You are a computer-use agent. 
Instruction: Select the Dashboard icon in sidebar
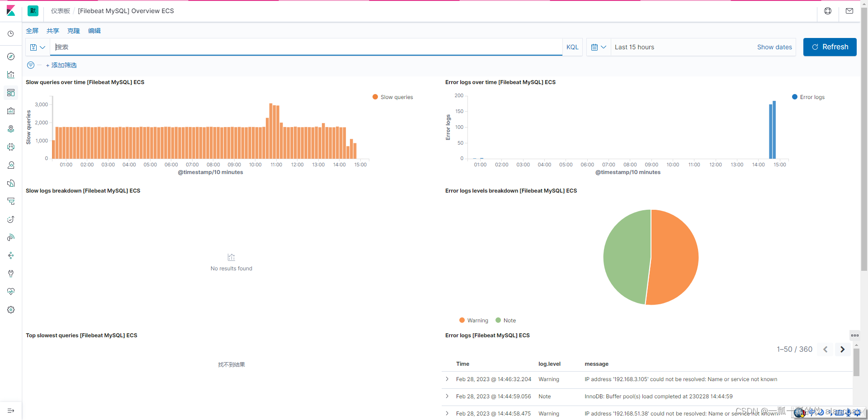click(11, 93)
